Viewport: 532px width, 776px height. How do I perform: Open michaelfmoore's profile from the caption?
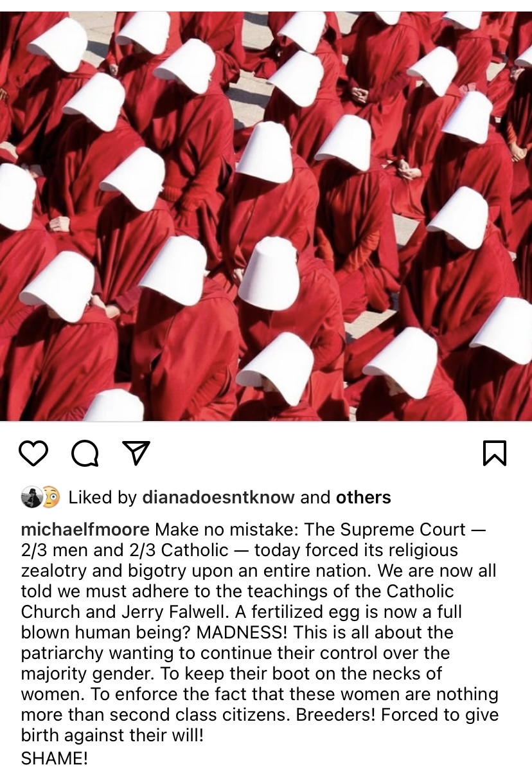[x=85, y=530]
